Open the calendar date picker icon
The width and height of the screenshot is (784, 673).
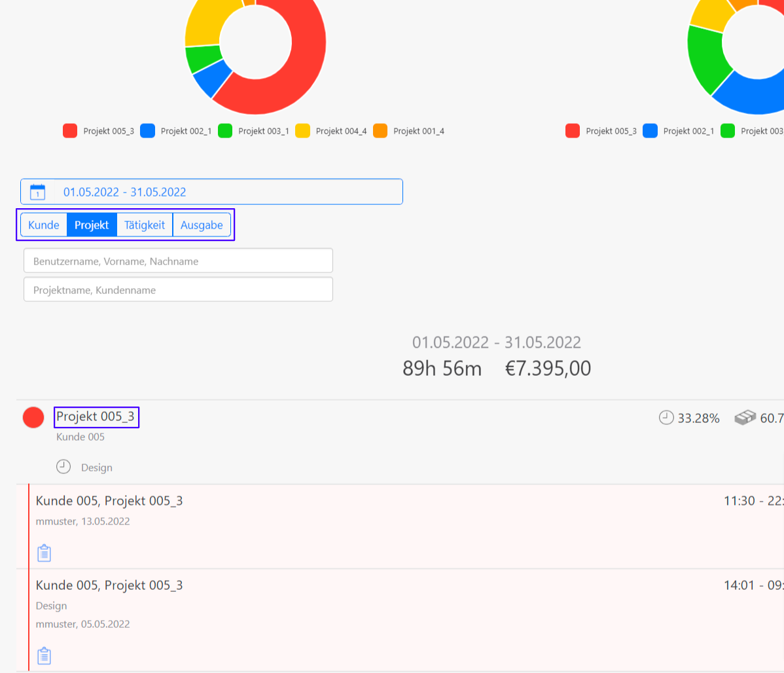(x=37, y=192)
